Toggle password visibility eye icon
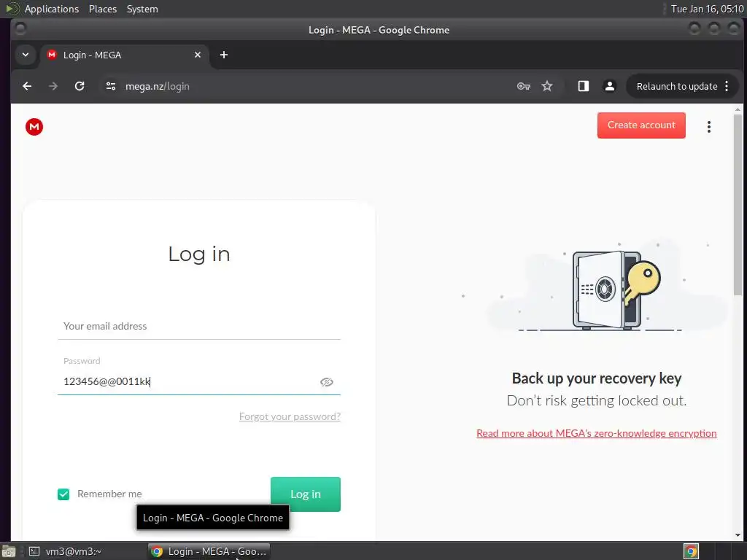Screen dimensions: 747x560 point(326,382)
